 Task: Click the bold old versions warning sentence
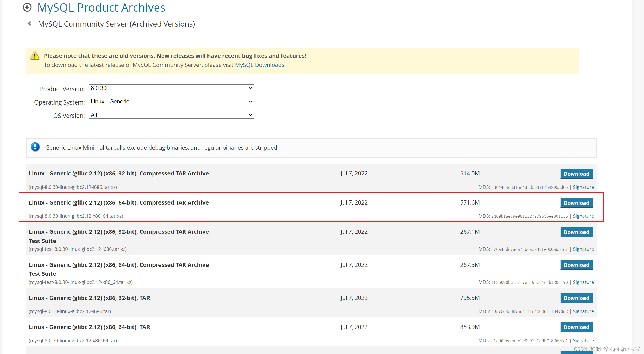[175, 56]
